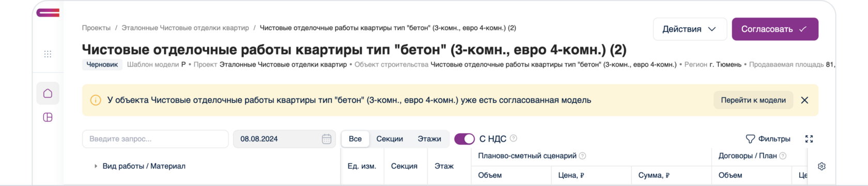The height and width of the screenshot is (186, 868).
Task: Switch to the Этажи tab
Action: pyautogui.click(x=429, y=139)
